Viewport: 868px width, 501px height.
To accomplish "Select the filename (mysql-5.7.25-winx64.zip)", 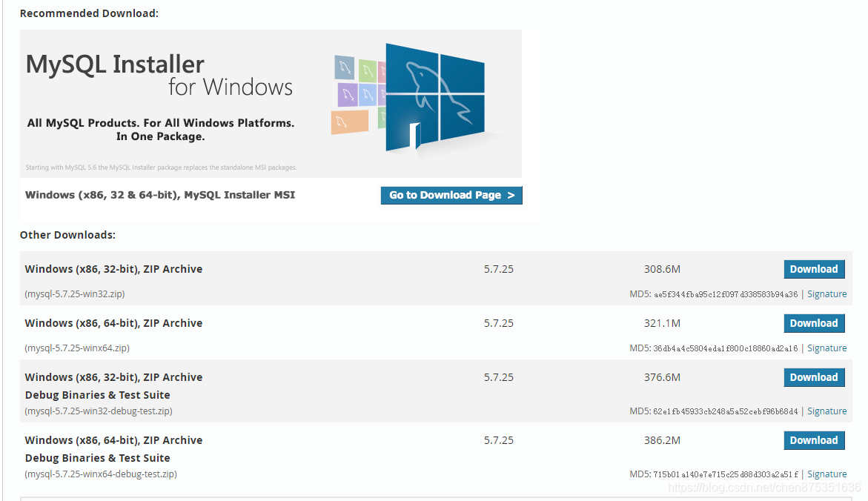I will pos(77,348).
